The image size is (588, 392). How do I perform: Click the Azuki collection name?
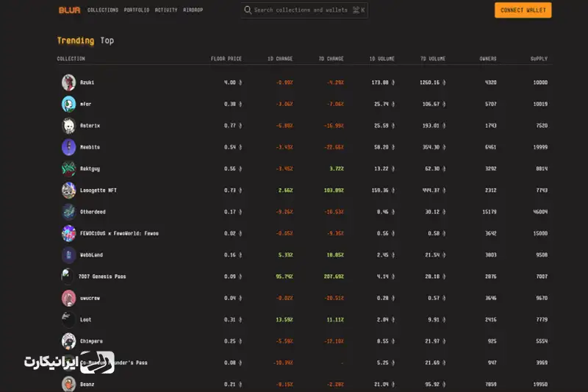click(87, 82)
